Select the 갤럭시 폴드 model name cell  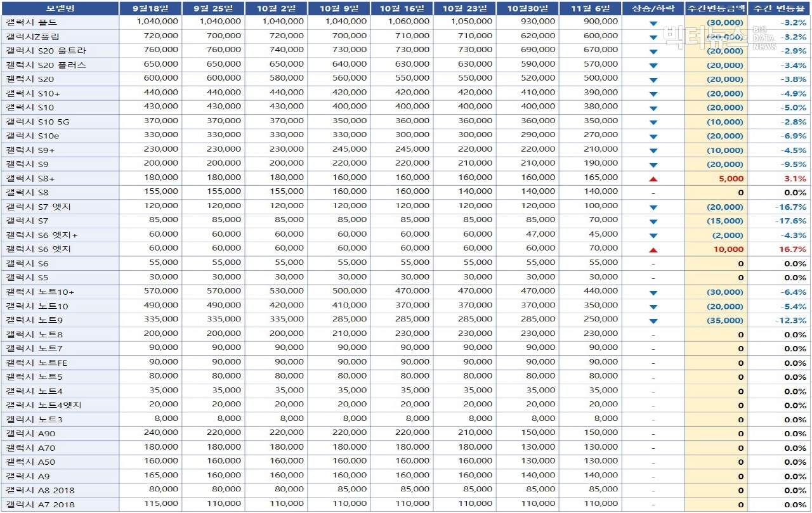tap(60, 22)
